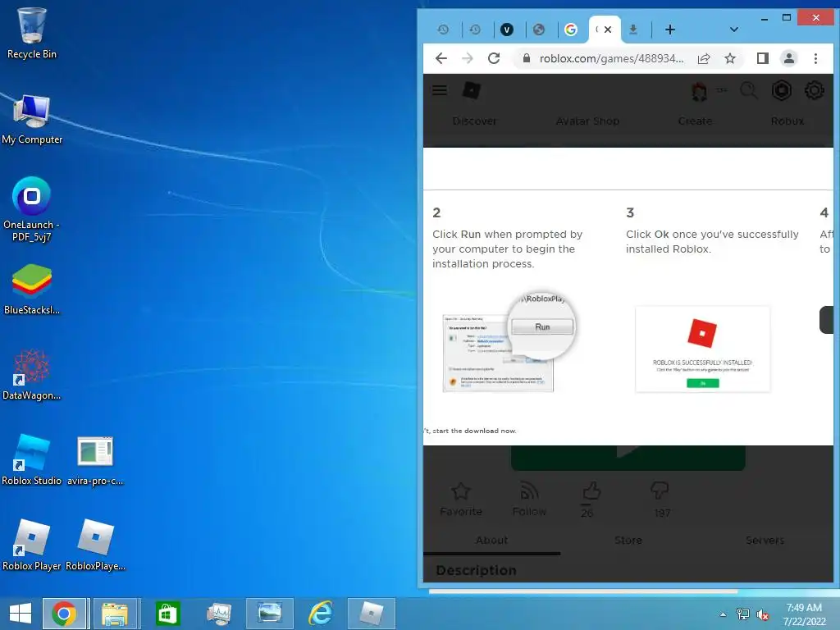Open Roblox settings gear icon
Image resolution: width=840 pixels, height=630 pixels.
815,90
